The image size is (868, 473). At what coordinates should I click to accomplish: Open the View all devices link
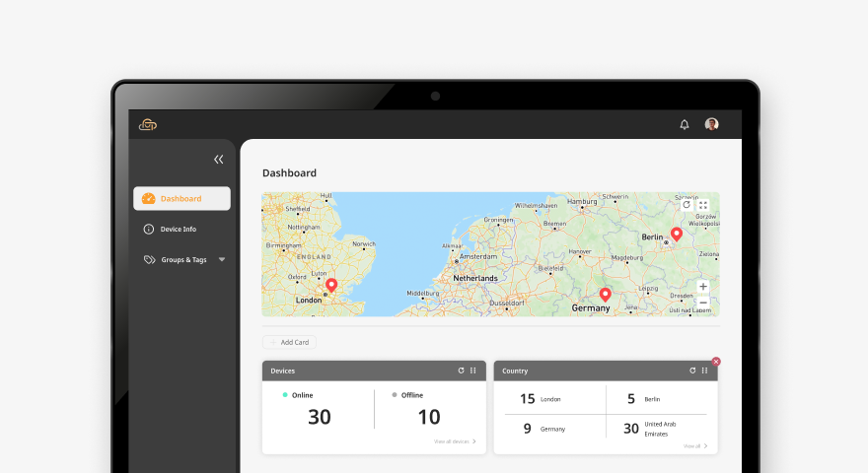pos(455,441)
